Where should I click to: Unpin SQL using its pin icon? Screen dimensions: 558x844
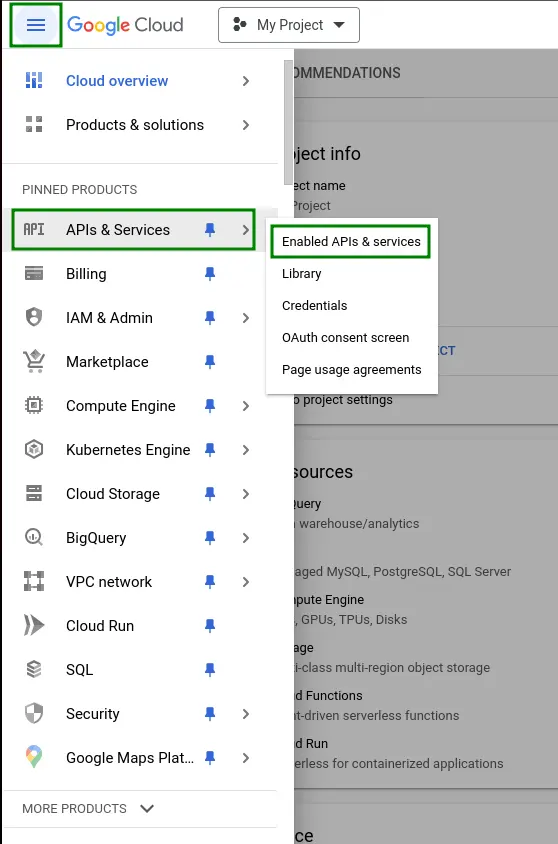point(210,670)
